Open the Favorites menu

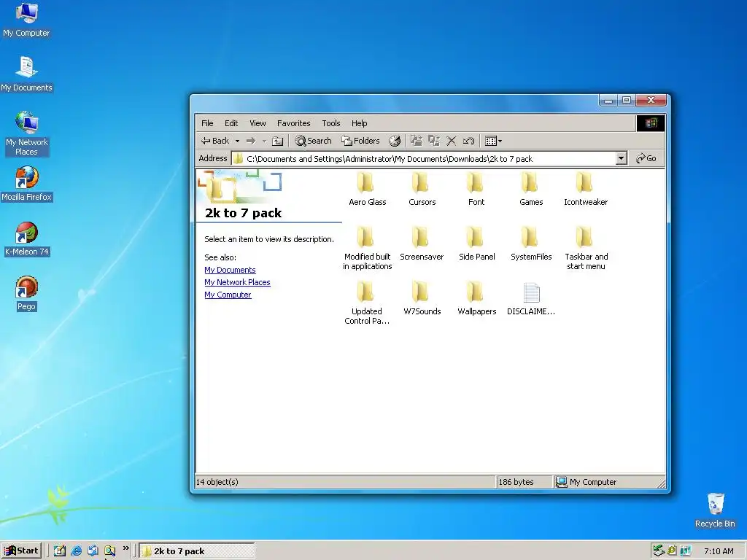point(293,123)
